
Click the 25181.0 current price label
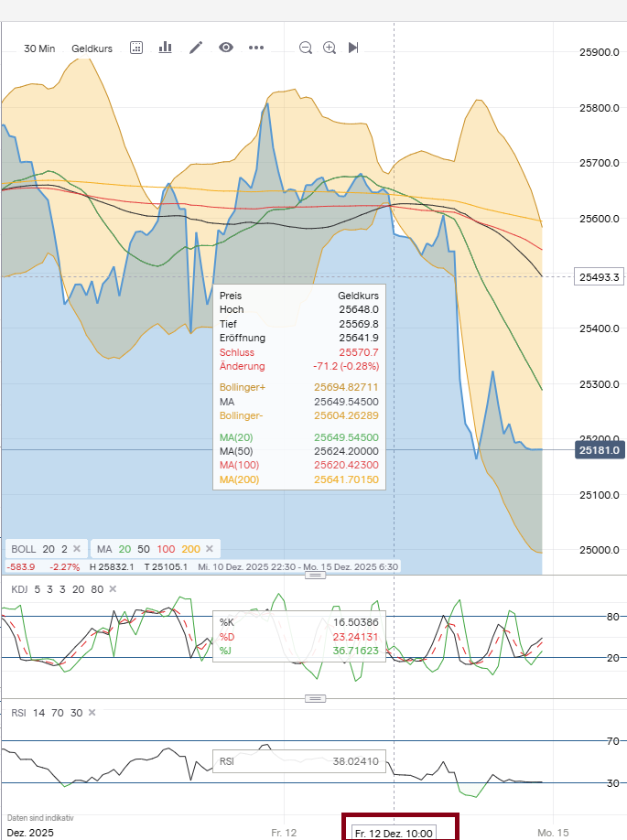tap(600, 450)
